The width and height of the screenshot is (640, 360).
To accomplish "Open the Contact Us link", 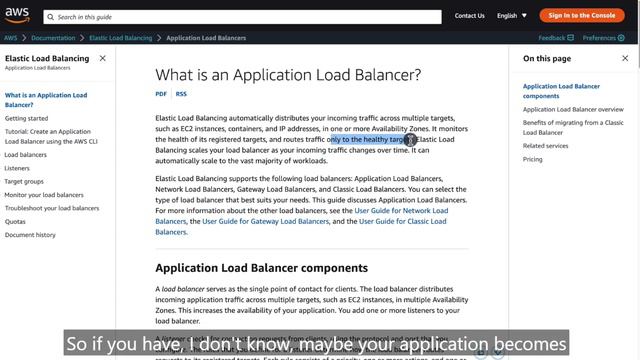I will (x=469, y=16).
